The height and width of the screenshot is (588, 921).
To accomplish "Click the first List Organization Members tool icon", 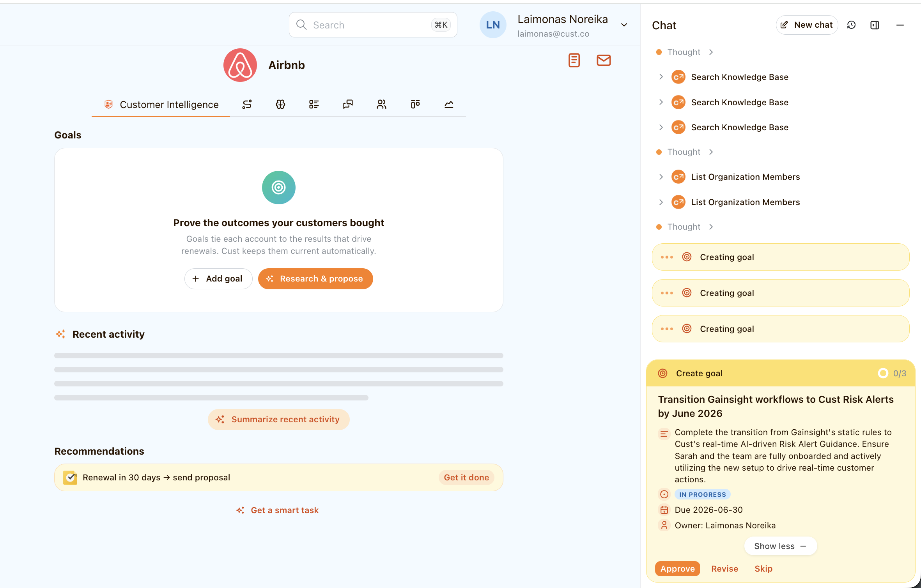I will pyautogui.click(x=678, y=177).
